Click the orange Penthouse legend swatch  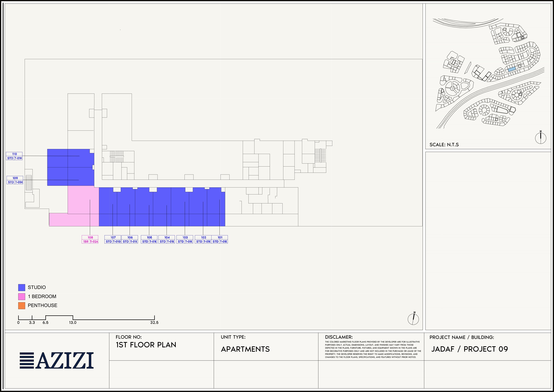tap(22, 305)
